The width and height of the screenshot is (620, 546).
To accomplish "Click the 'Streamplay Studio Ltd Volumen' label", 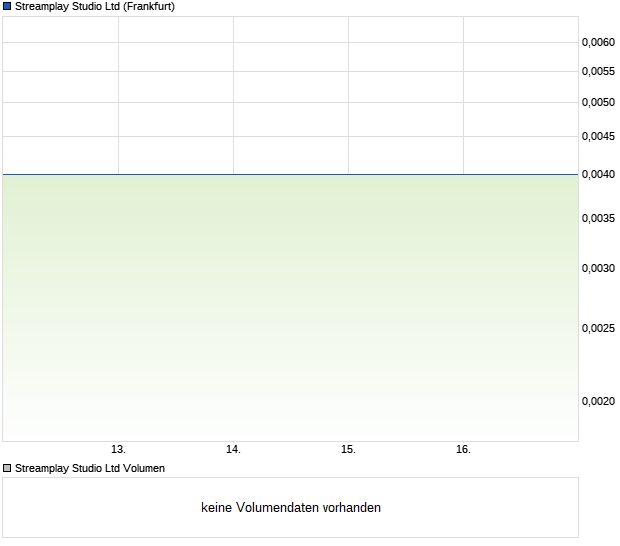I will 90,468.
